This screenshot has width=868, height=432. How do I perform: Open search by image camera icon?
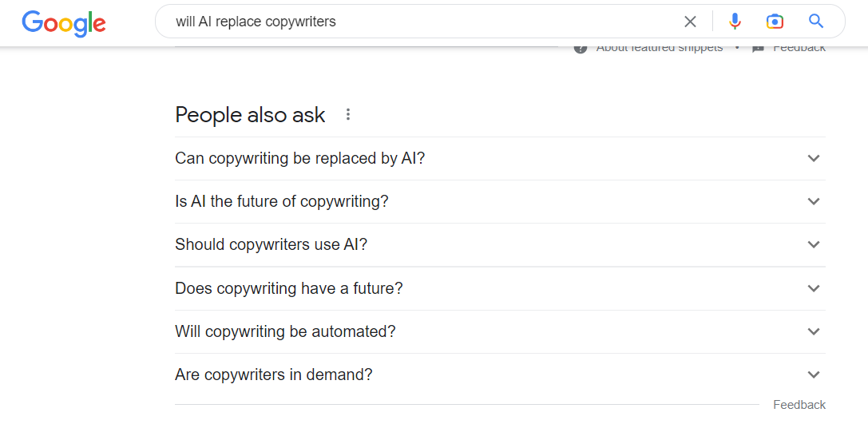pyautogui.click(x=775, y=22)
